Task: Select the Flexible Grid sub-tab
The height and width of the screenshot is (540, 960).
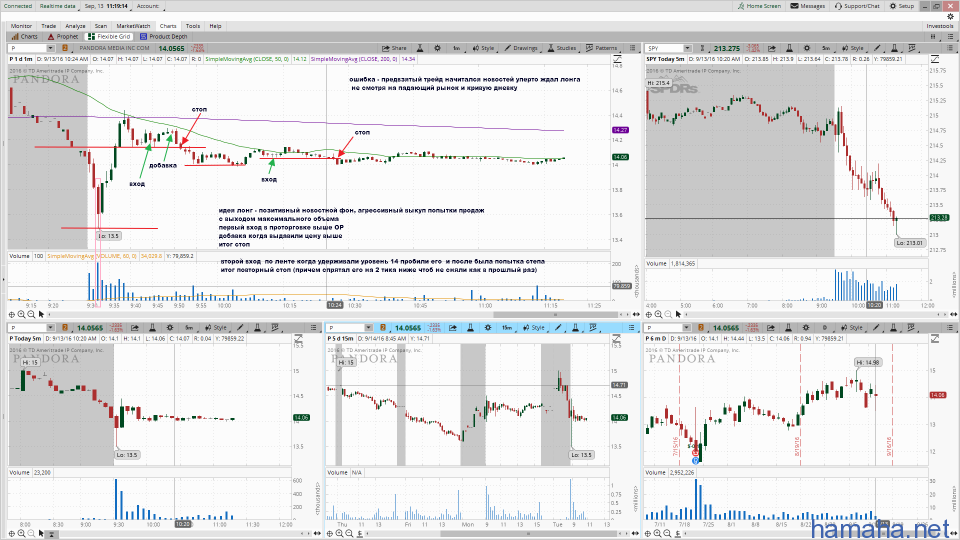Action: pos(110,37)
